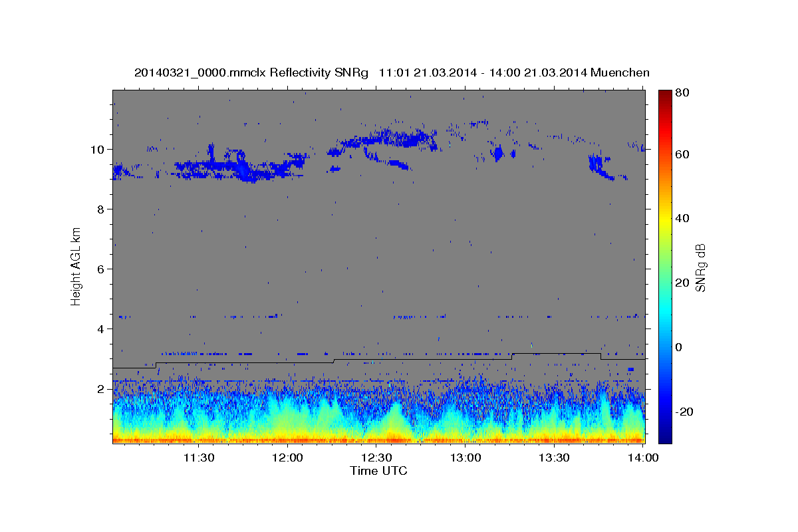Click the height tick label 4
This screenshot has width=798, height=532.
[x=102, y=329]
